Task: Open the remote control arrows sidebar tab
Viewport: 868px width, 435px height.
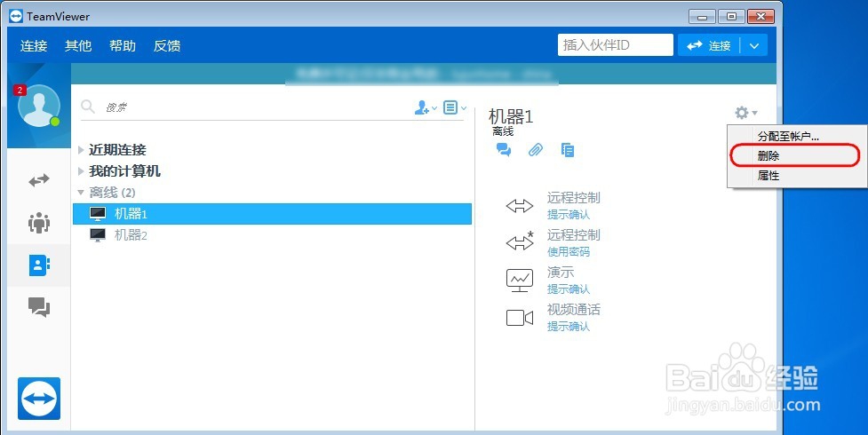Action: tap(39, 180)
